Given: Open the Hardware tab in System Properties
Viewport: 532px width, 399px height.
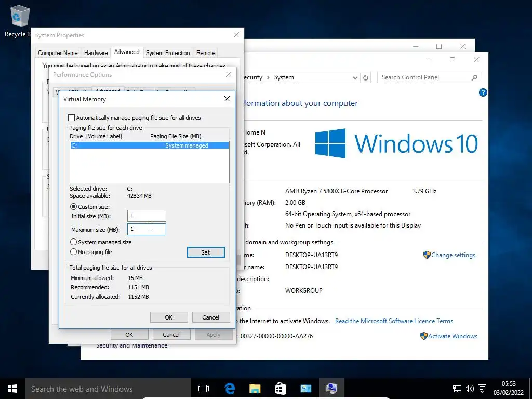Looking at the screenshot, I should tap(96, 53).
